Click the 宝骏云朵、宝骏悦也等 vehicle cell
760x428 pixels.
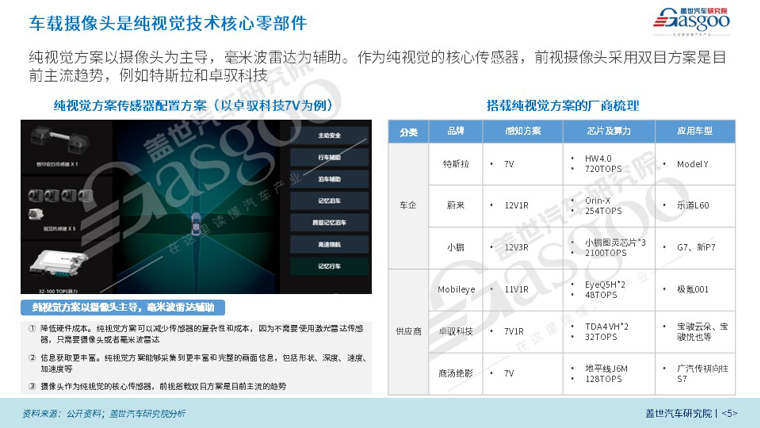(695, 332)
